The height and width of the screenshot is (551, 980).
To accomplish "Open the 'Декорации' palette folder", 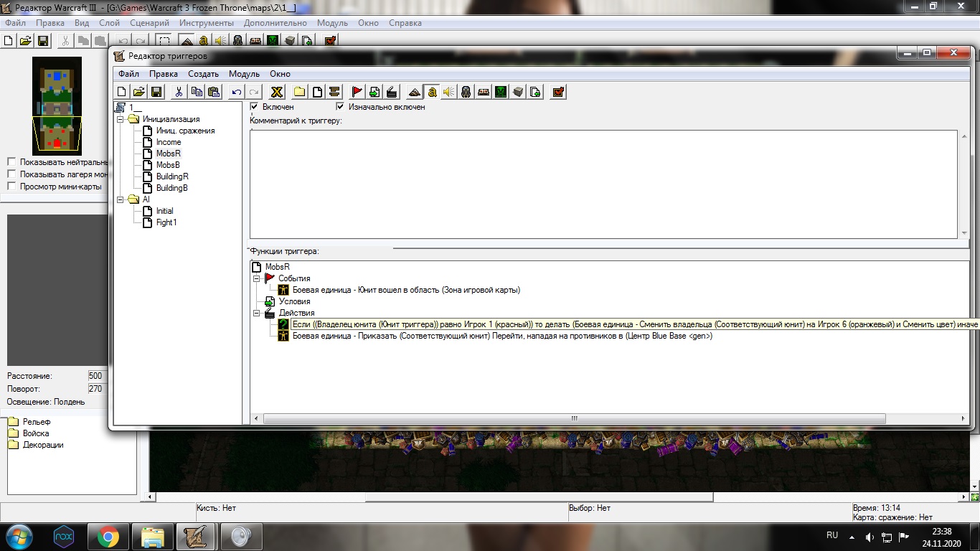I will coord(36,445).
